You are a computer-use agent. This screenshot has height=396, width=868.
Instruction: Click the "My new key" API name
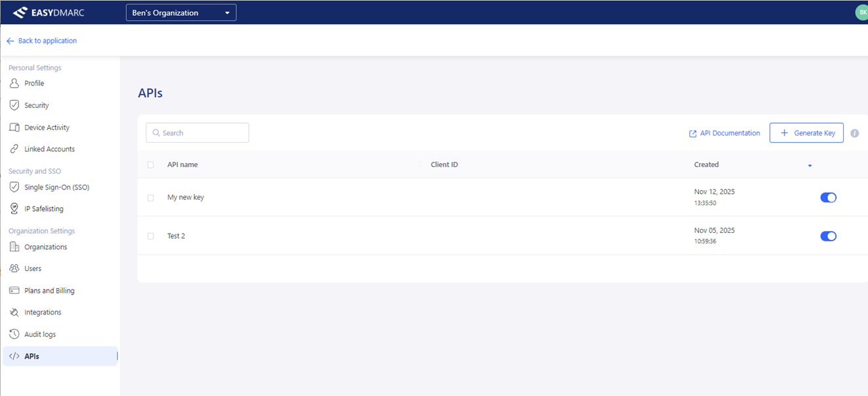[x=186, y=197]
